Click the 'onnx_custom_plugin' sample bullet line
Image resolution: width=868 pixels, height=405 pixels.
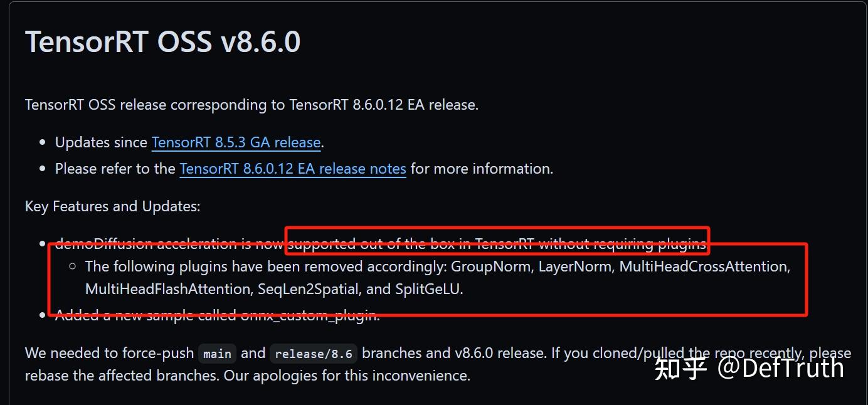point(217,315)
